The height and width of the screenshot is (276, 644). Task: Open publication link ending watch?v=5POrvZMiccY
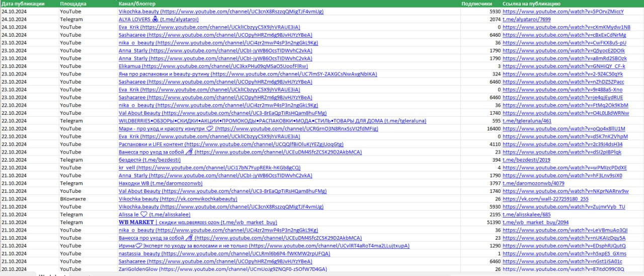pyautogui.click(x=563, y=11)
